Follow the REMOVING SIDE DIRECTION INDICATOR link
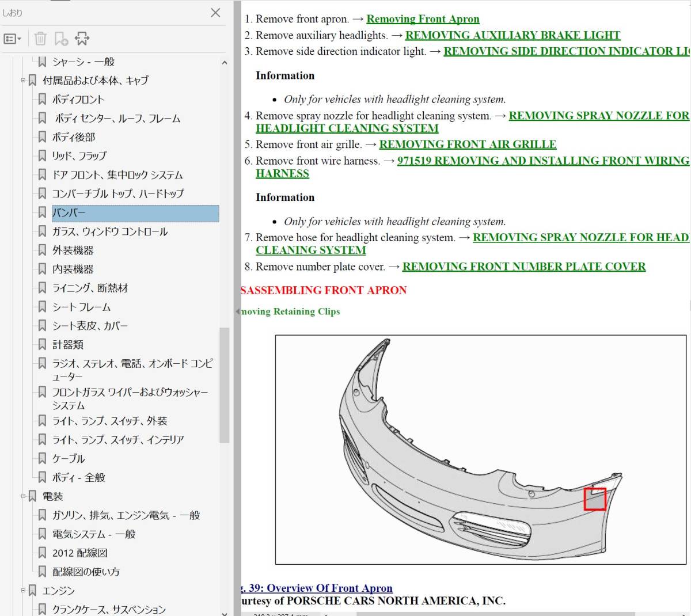This screenshot has width=691, height=616. 567,51
